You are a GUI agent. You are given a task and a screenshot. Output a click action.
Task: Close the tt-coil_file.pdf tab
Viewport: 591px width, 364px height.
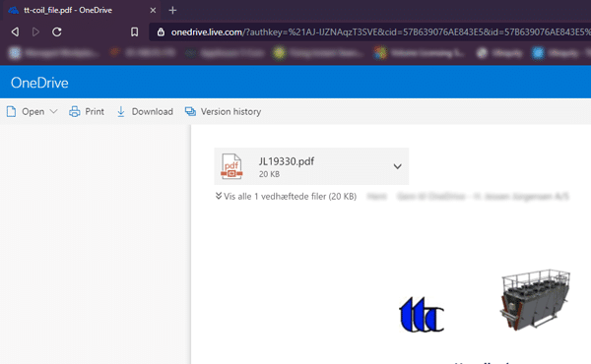click(153, 10)
